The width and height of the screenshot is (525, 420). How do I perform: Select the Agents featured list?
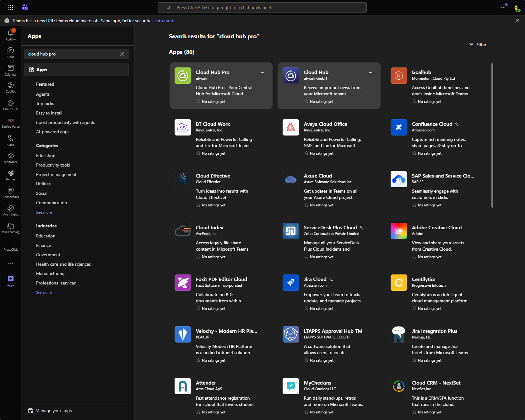click(43, 94)
